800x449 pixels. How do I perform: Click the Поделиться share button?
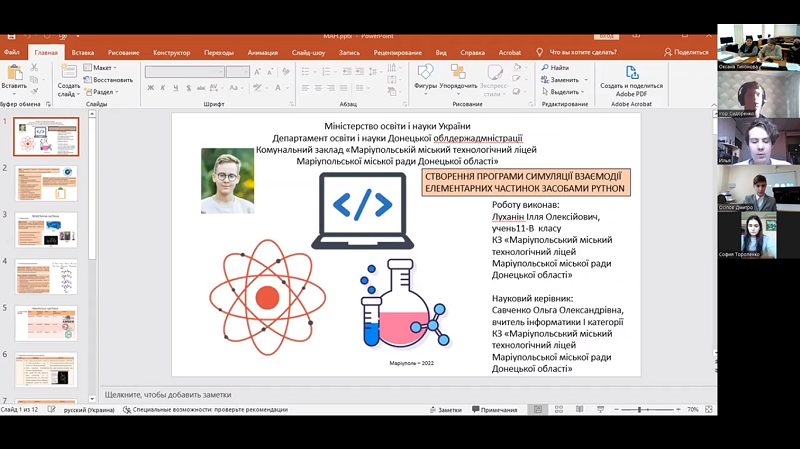click(686, 52)
